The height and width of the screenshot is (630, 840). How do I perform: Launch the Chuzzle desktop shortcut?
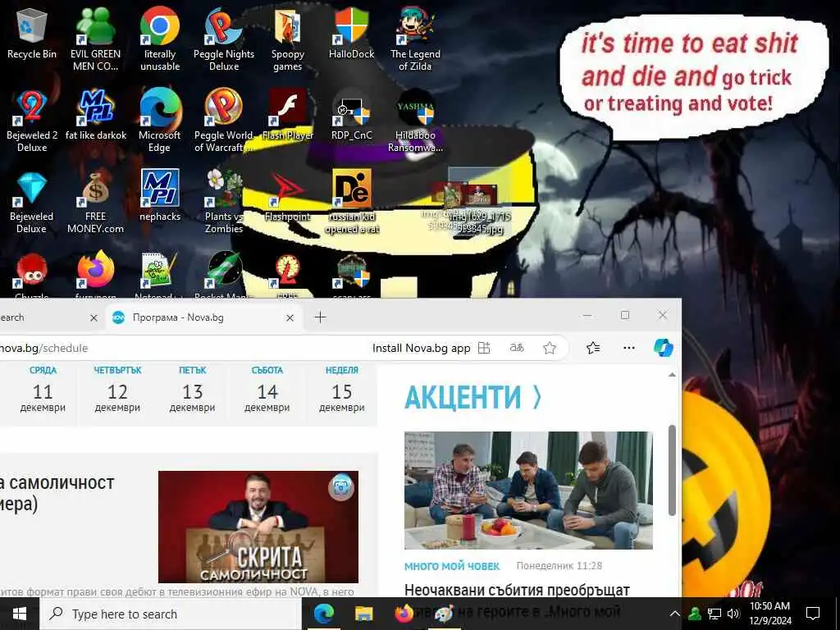(x=32, y=276)
